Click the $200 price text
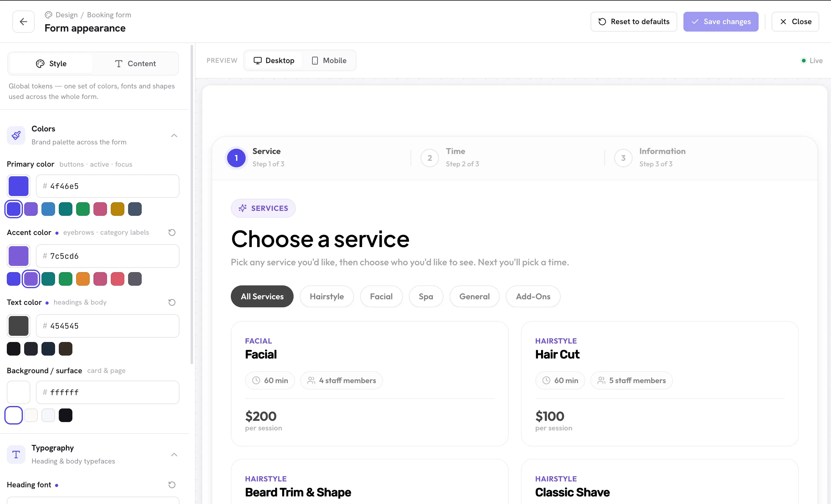 point(261,416)
